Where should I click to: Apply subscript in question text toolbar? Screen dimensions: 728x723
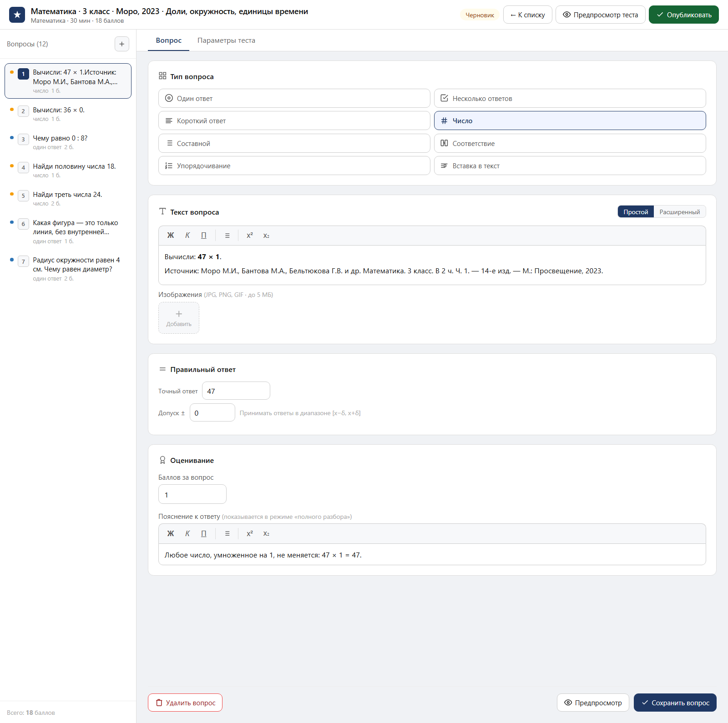266,236
